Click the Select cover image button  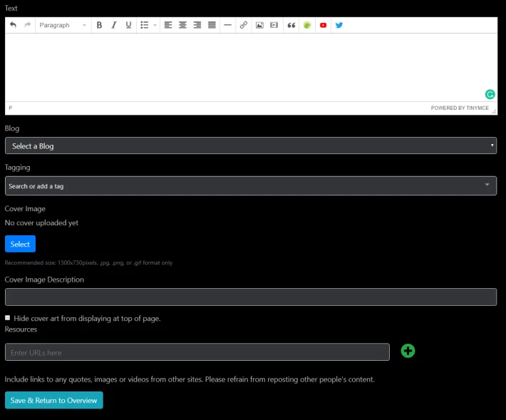pyautogui.click(x=20, y=244)
